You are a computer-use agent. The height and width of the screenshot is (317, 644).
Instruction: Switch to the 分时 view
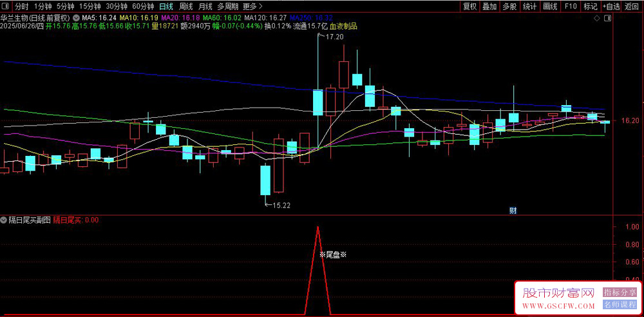(x=22, y=6)
